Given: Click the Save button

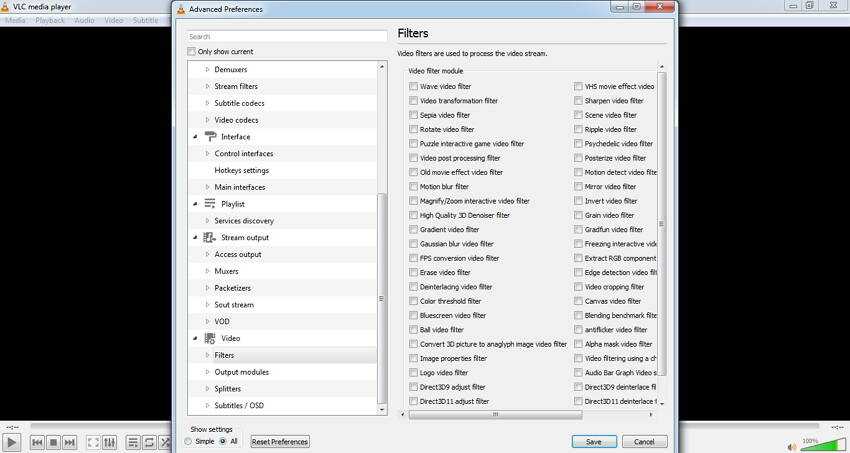Looking at the screenshot, I should click(594, 441).
